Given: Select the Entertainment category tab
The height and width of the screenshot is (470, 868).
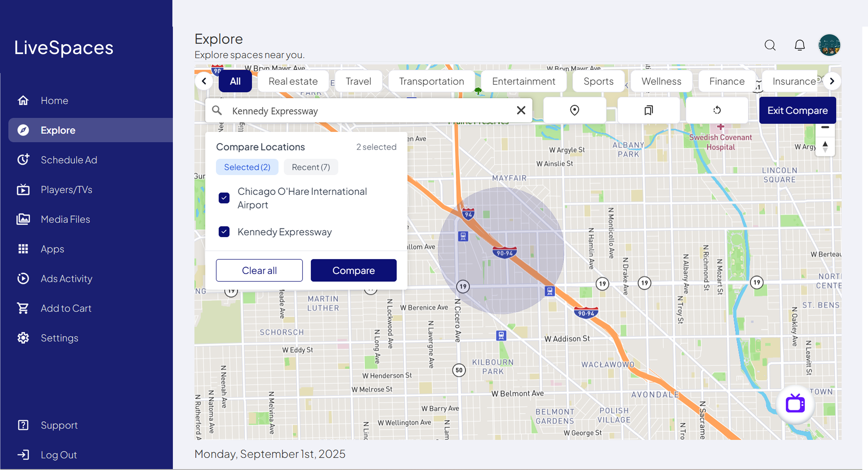Looking at the screenshot, I should (524, 81).
